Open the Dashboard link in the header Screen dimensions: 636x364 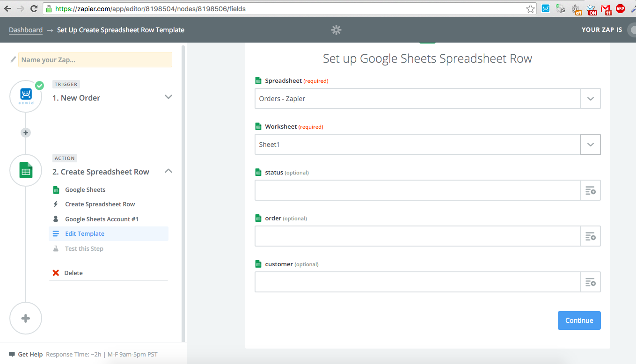pyautogui.click(x=26, y=30)
